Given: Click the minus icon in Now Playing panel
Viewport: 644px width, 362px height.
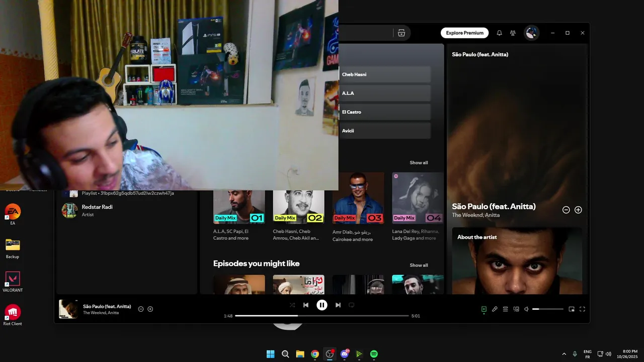Looking at the screenshot, I should pos(566,210).
